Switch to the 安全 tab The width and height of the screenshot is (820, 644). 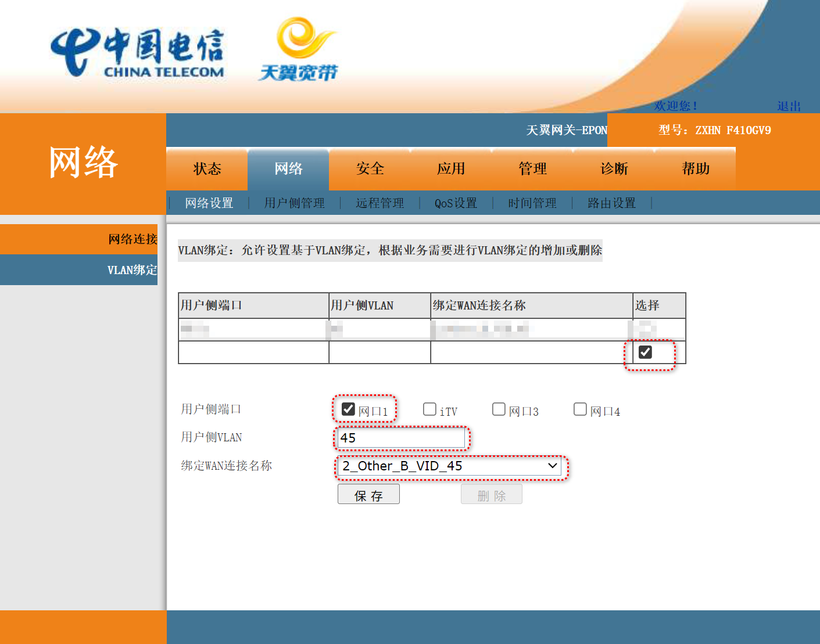[370, 169]
